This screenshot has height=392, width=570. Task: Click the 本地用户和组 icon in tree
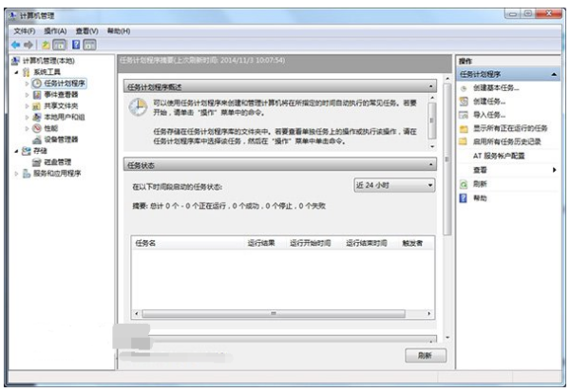pos(37,117)
